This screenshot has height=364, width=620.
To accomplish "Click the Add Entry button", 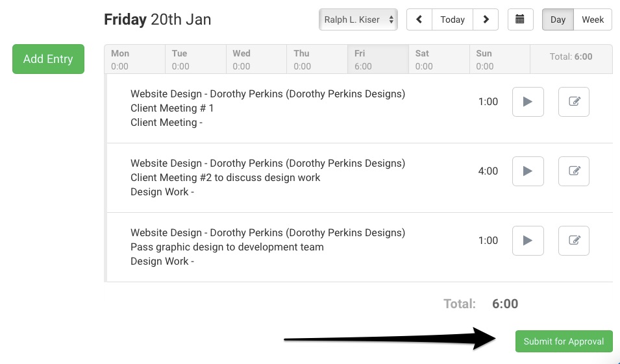I will click(x=48, y=59).
